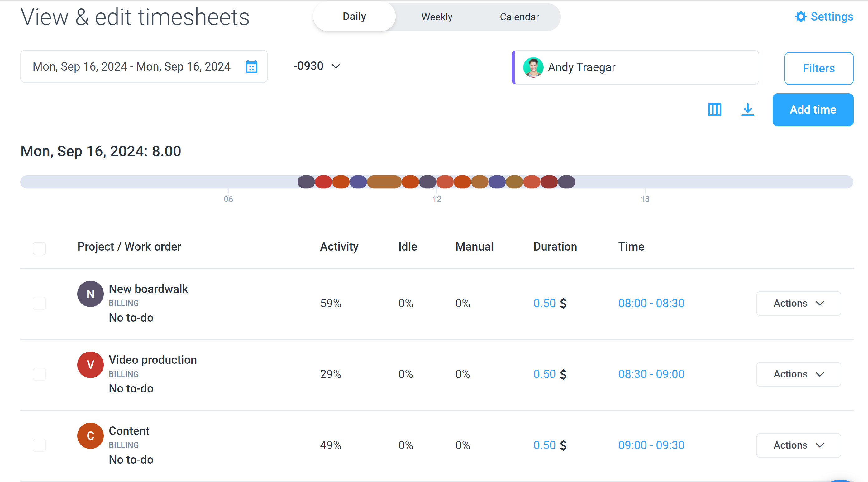Image resolution: width=868 pixels, height=482 pixels.
Task: Click the Add time button
Action: pyautogui.click(x=813, y=110)
